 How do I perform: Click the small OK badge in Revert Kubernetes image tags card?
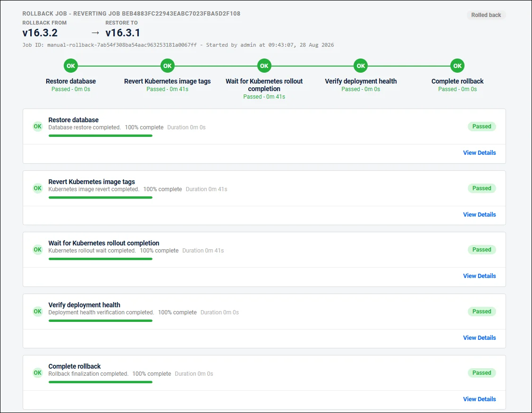pos(38,188)
